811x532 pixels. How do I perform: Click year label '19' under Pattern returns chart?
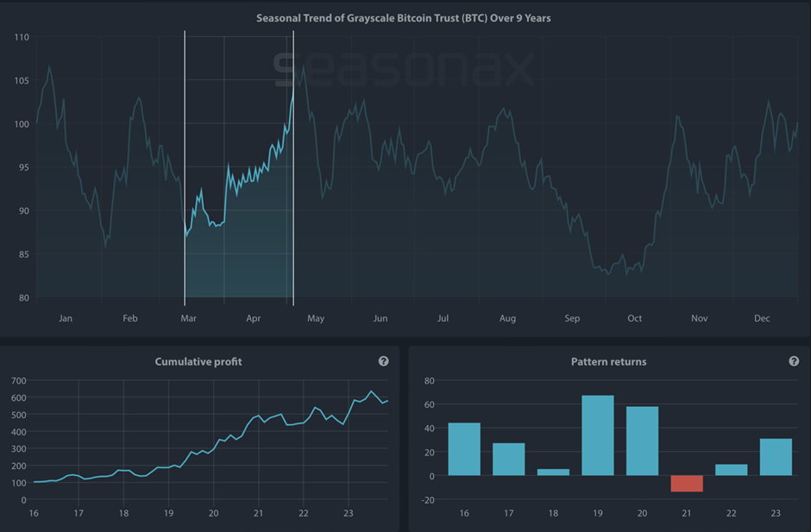597,513
